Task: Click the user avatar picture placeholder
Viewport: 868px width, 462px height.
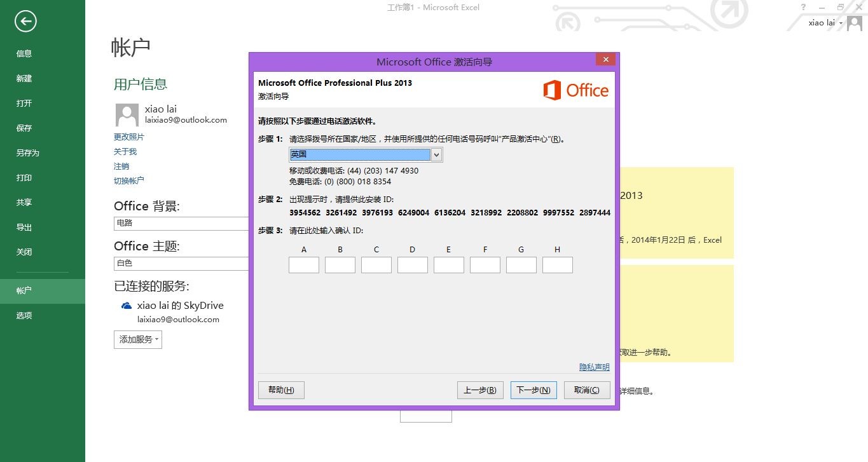Action: tap(127, 115)
